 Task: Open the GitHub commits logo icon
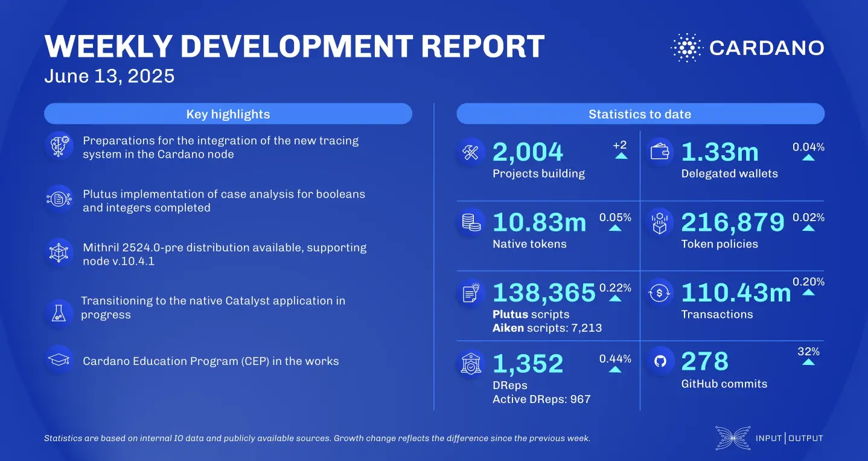tap(659, 362)
